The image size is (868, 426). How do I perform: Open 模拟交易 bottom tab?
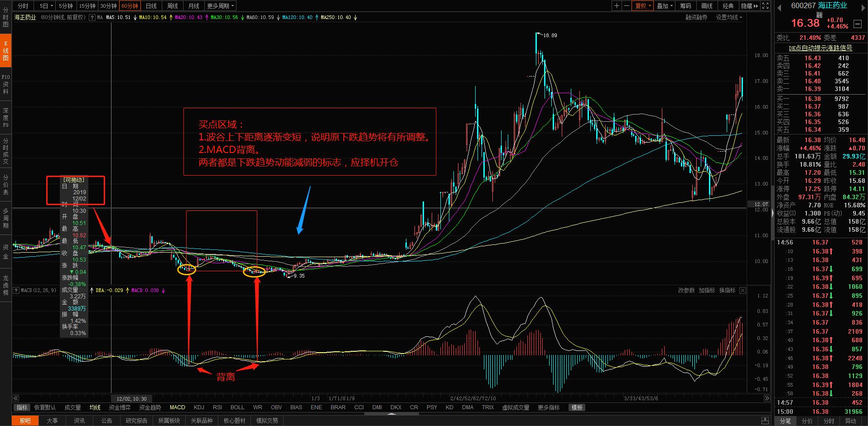267,421
